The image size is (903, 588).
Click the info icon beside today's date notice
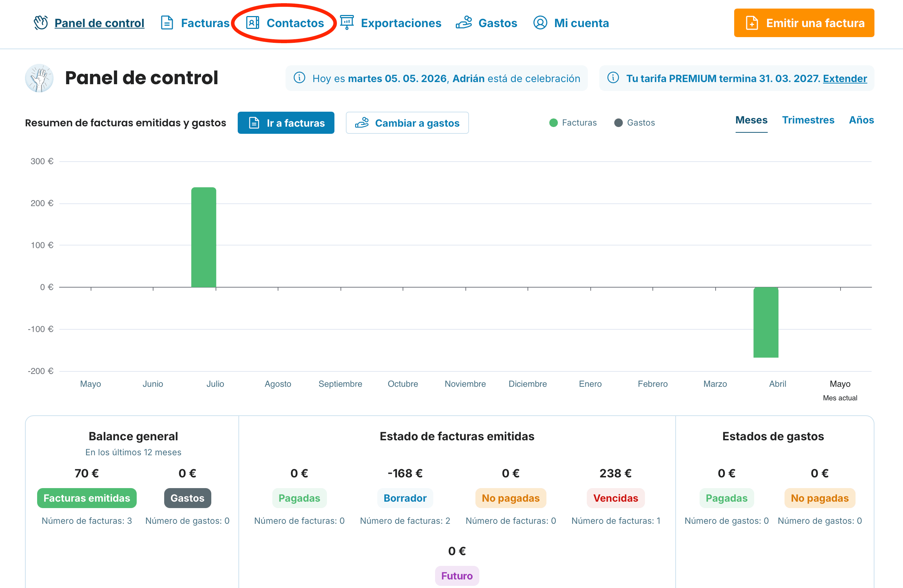(299, 78)
